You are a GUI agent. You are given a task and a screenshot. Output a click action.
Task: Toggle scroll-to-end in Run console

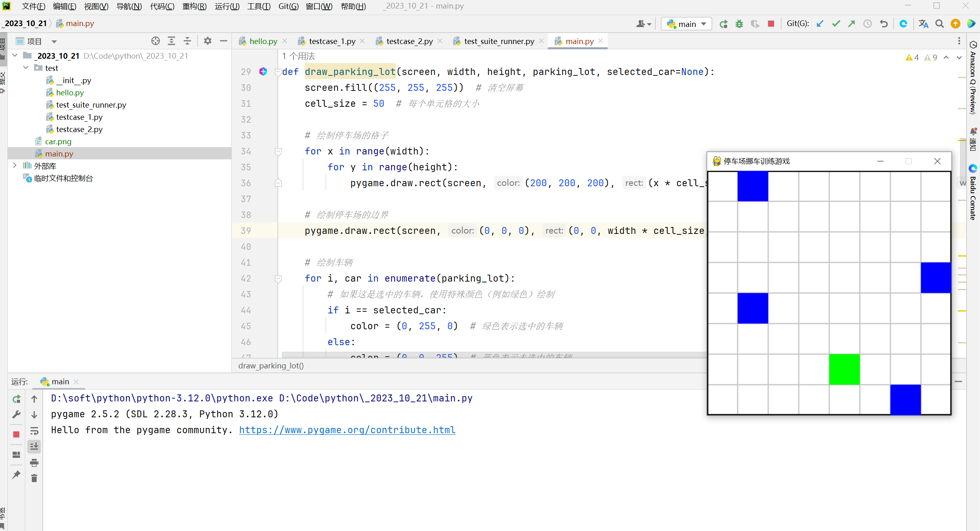34,447
